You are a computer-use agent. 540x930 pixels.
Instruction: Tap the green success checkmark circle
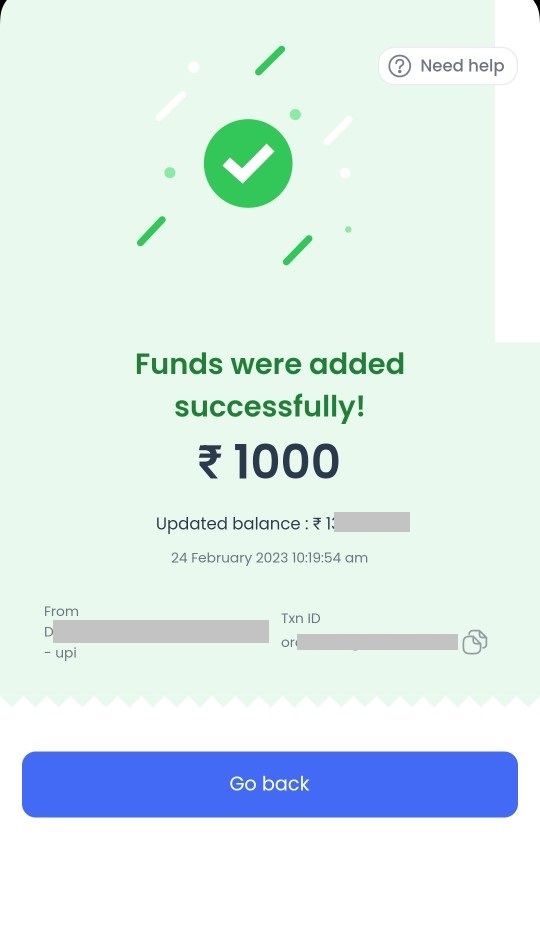point(248,163)
